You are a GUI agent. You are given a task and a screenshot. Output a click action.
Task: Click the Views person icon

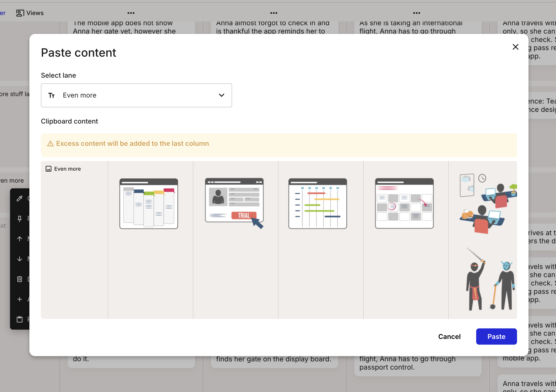point(20,13)
